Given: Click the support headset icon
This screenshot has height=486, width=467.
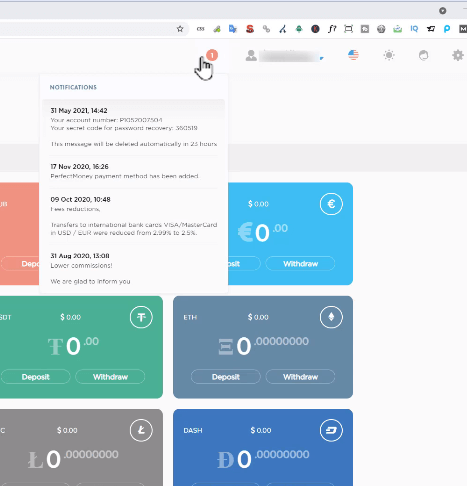Looking at the screenshot, I should 423,55.
